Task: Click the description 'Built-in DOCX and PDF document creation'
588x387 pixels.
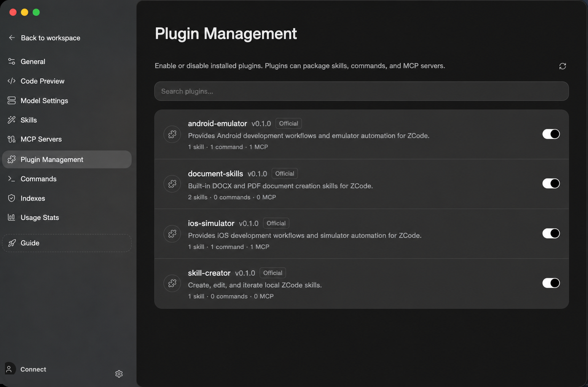Action: pos(280,186)
